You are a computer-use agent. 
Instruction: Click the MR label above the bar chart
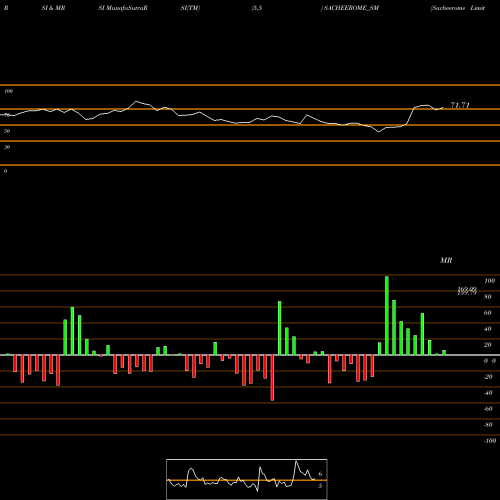pos(446,260)
